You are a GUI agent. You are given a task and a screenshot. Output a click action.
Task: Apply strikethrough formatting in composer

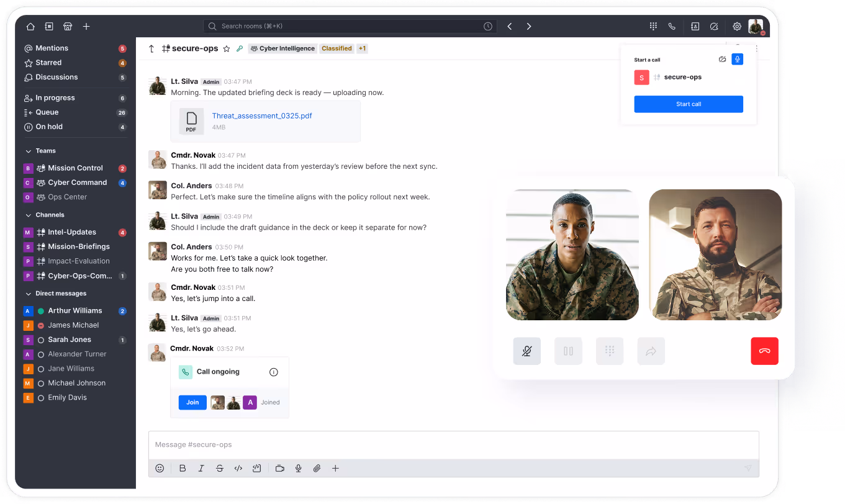pyautogui.click(x=220, y=469)
